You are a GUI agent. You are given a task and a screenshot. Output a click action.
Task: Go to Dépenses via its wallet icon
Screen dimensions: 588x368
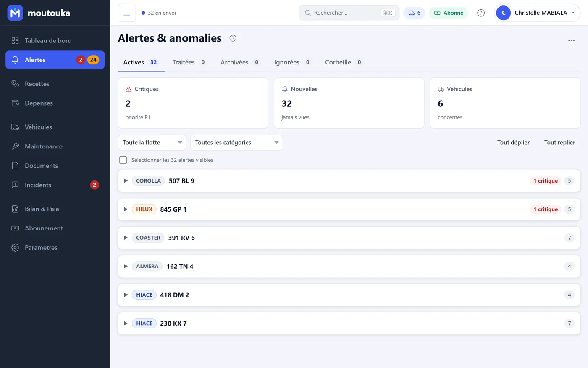pyautogui.click(x=15, y=103)
